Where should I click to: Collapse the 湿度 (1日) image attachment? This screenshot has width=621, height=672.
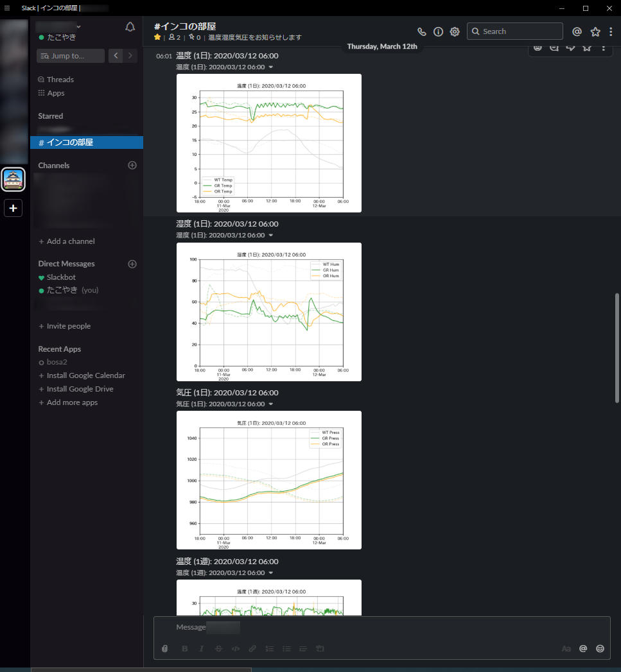270,236
